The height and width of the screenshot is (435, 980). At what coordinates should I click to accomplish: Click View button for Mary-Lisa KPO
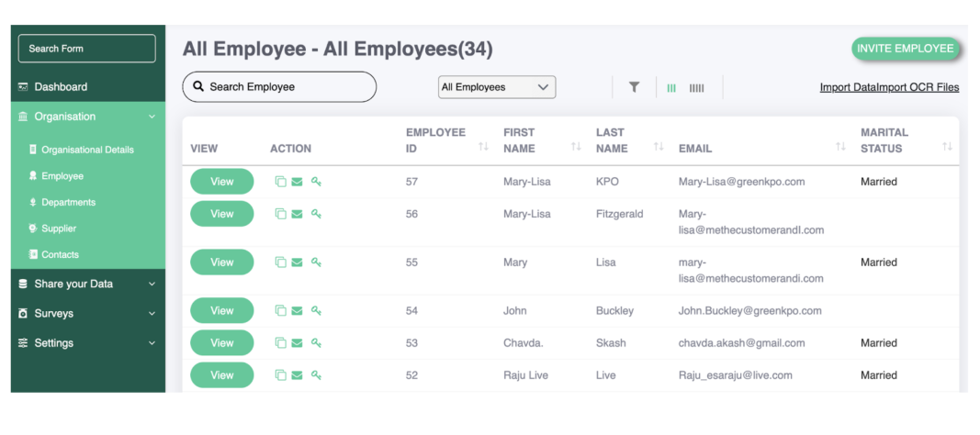coord(222,182)
